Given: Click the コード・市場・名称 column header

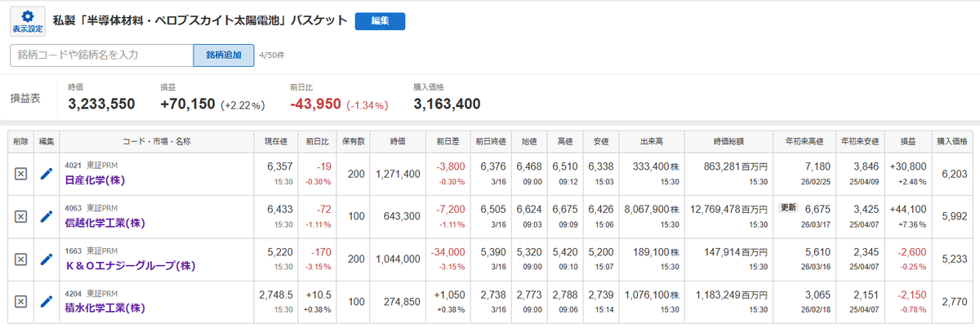Looking at the screenshot, I should tap(157, 141).
